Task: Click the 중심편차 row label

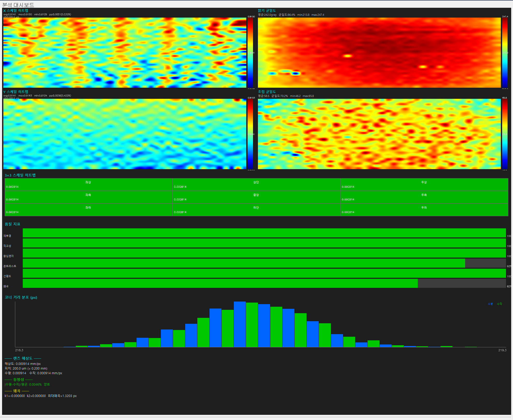Action: click(x=9, y=256)
